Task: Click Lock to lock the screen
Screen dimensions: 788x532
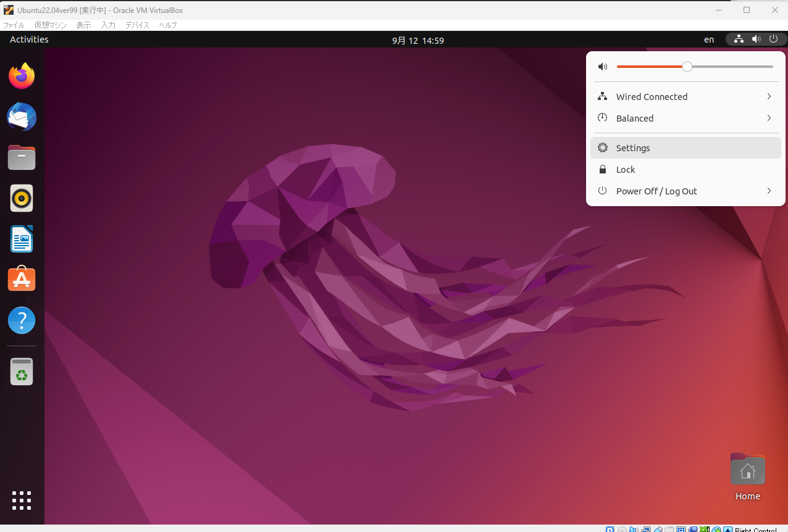Action: 625,169
